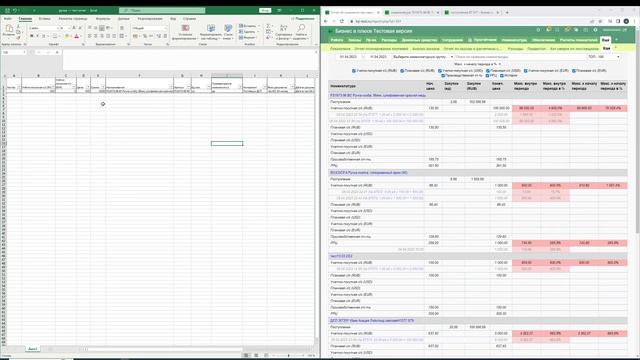Click the Clear eraser icon in Excel editing group

268,37
